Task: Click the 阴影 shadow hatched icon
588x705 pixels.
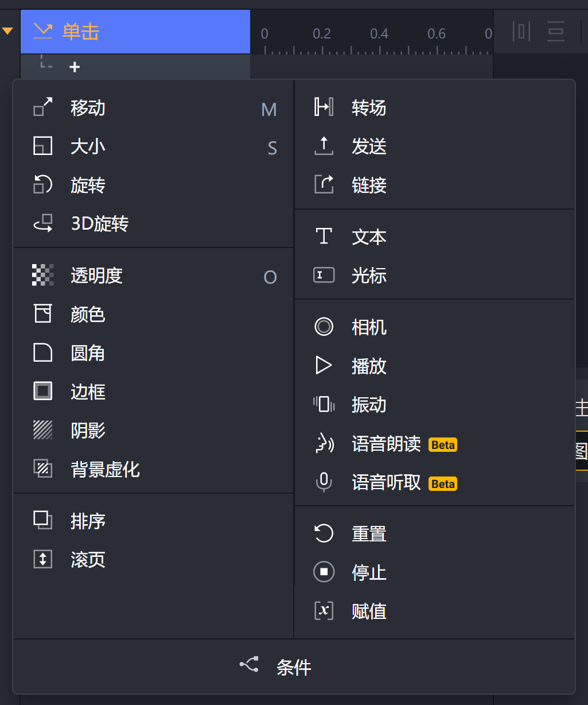Action: click(x=43, y=430)
